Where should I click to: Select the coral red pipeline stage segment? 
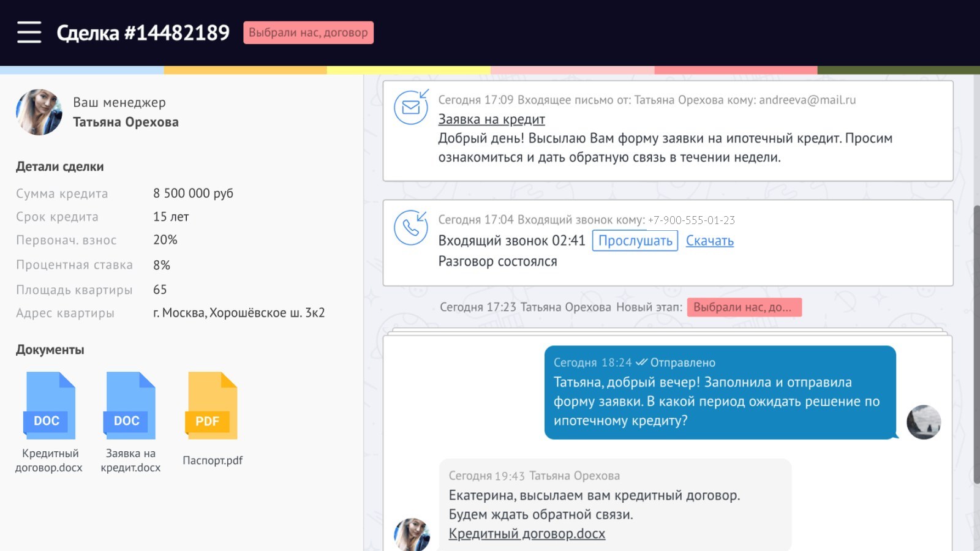click(736, 70)
